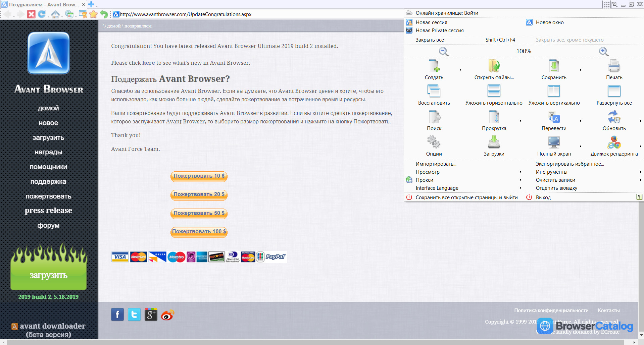Viewport: 644px width, 345px height.
Task: Open the 'here' link for what's new
Action: [148, 63]
